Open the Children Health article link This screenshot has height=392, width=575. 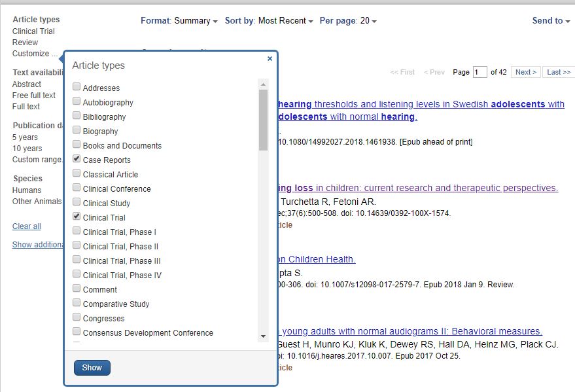pos(317,259)
